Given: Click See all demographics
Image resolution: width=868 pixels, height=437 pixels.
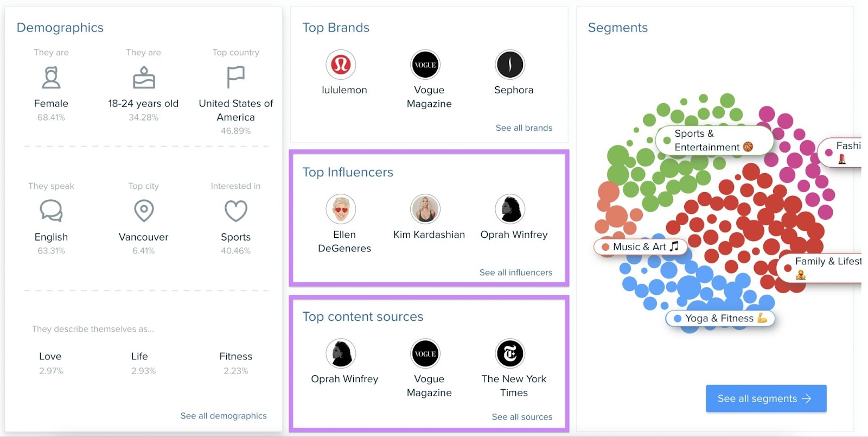Looking at the screenshot, I should (223, 415).
